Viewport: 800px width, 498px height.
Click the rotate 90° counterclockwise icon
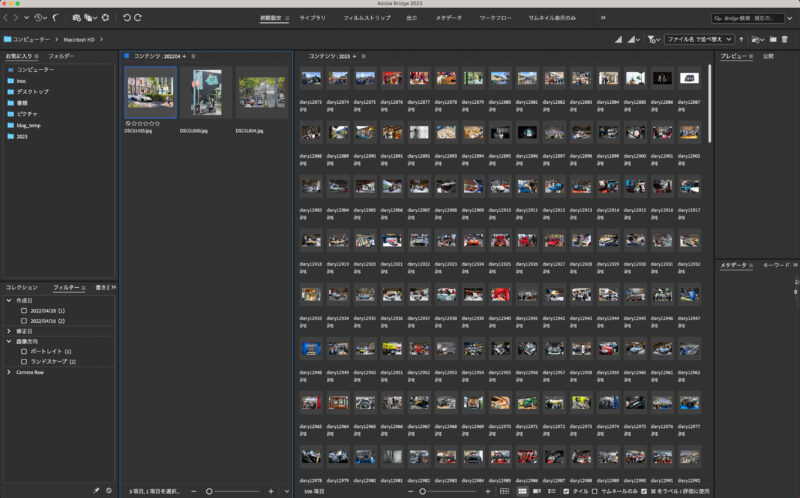126,18
